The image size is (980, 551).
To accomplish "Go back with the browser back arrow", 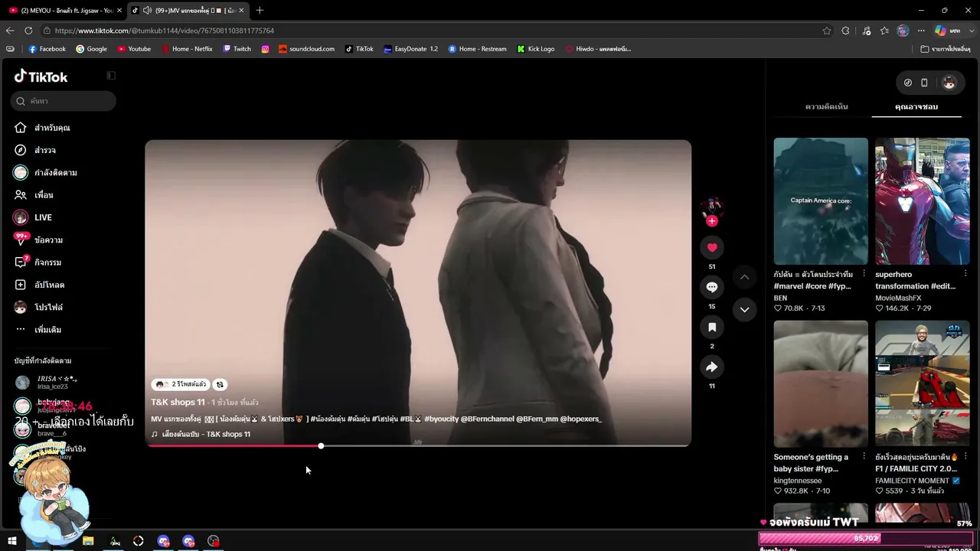I will point(10,31).
